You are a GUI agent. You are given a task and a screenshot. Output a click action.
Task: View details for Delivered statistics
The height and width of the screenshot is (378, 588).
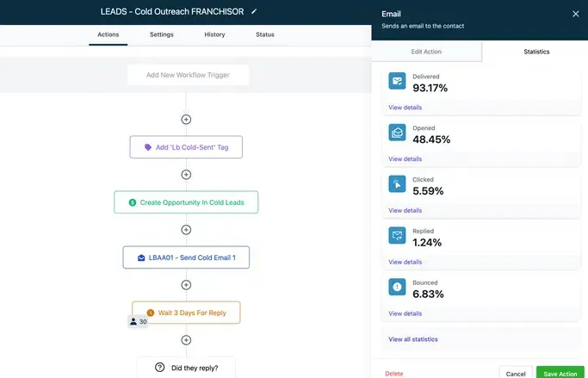point(405,108)
